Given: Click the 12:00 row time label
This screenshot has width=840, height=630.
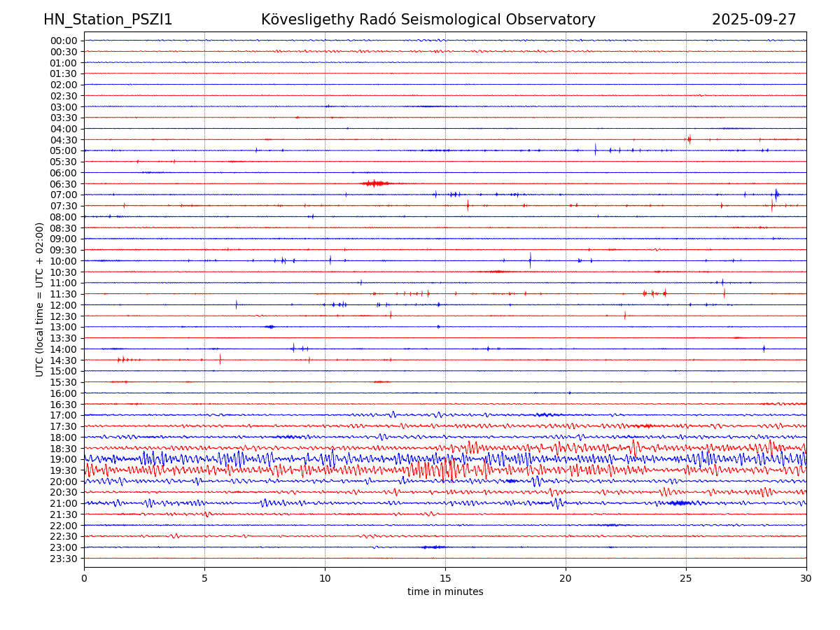Looking at the screenshot, I should pyautogui.click(x=64, y=305).
